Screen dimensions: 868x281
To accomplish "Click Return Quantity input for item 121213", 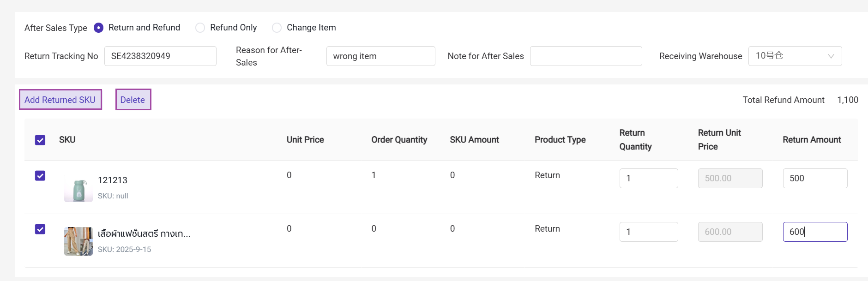I will tap(648, 178).
